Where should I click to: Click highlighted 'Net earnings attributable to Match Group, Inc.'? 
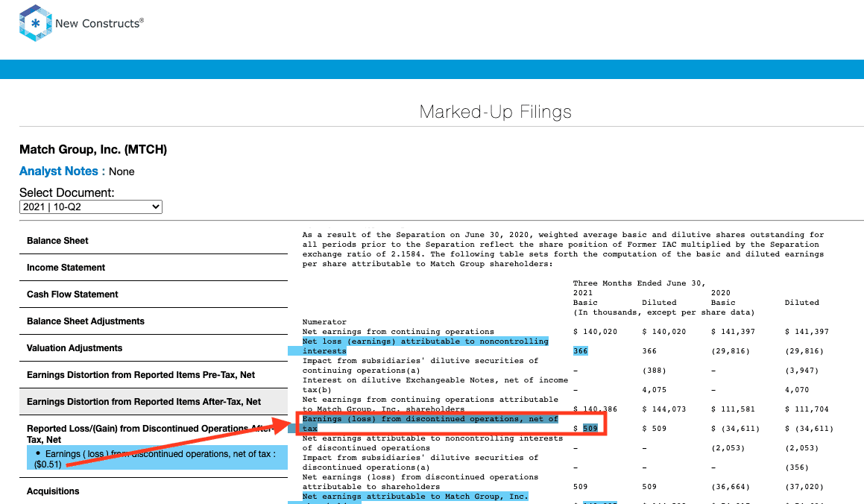click(x=415, y=497)
